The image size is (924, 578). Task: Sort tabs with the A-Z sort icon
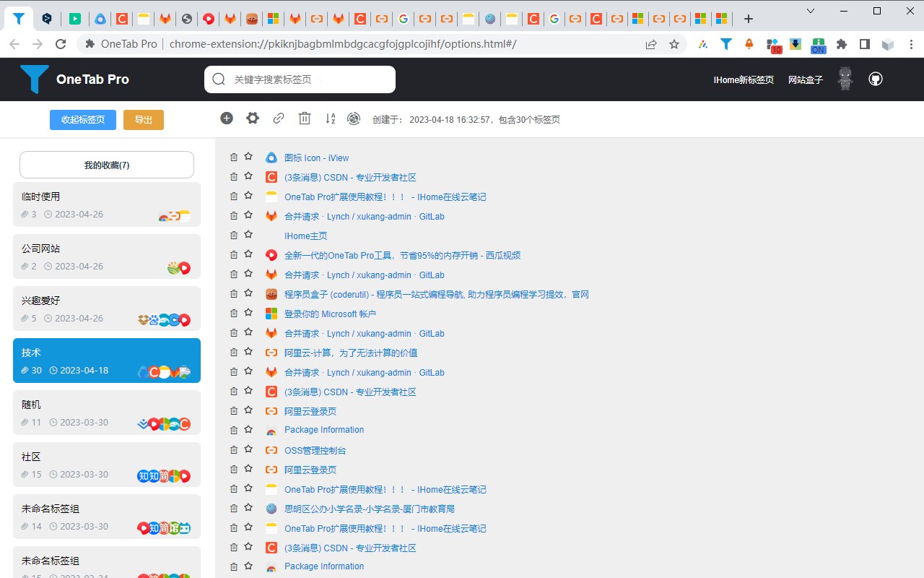(x=330, y=118)
